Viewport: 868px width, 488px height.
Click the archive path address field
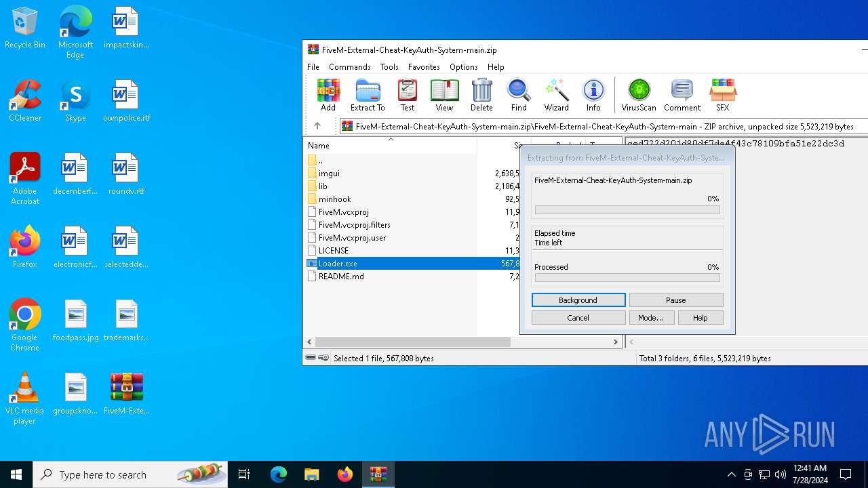604,126
